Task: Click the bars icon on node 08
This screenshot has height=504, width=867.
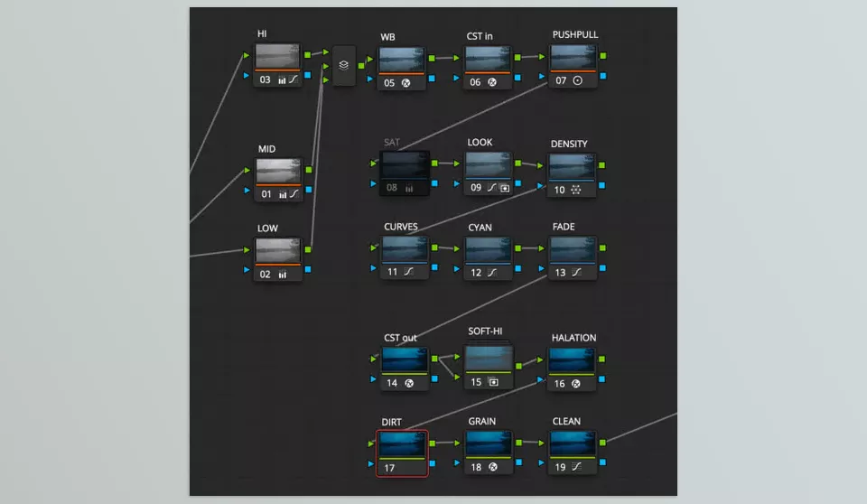Action: [x=409, y=189]
